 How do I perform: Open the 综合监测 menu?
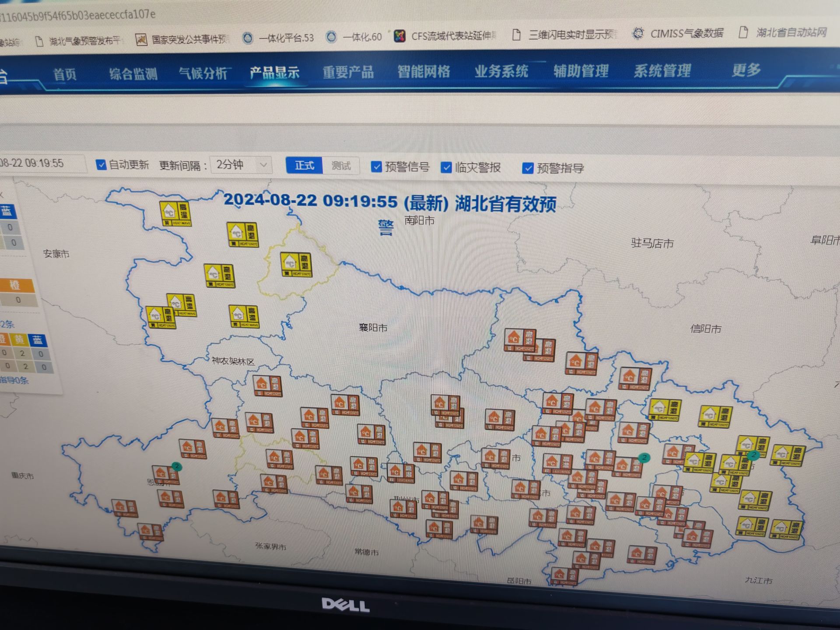pos(133,73)
